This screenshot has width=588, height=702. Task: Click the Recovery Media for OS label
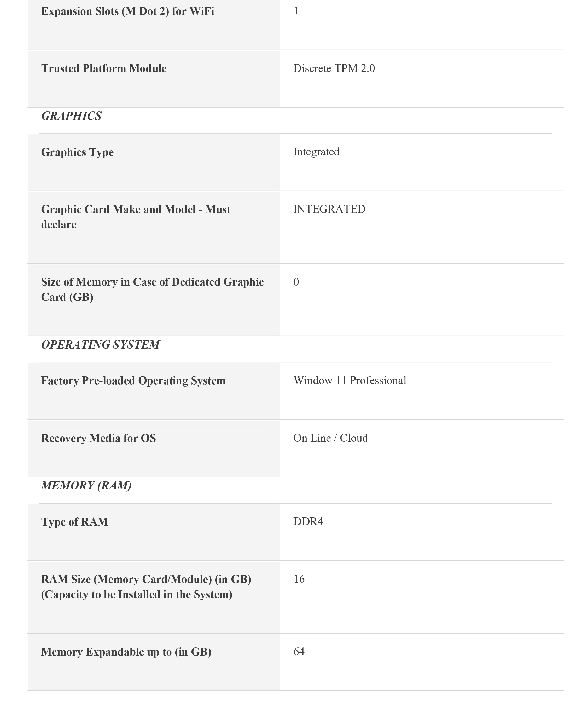pyautogui.click(x=98, y=438)
